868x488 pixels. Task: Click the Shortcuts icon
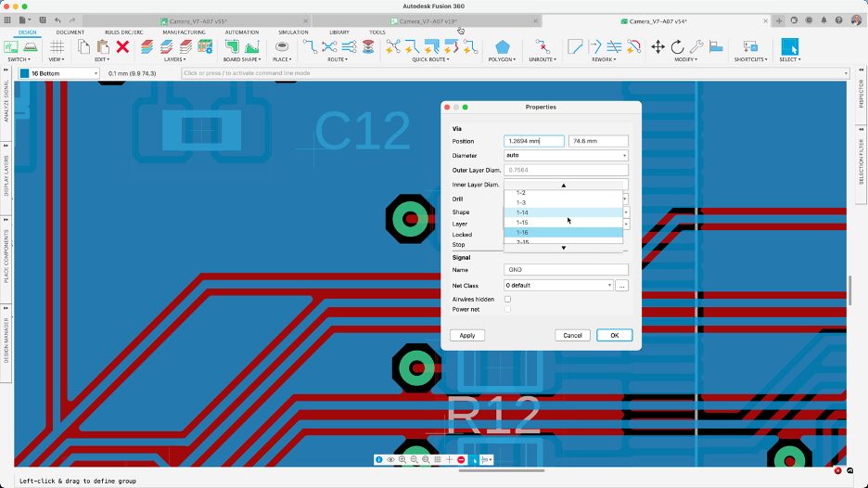pos(750,47)
